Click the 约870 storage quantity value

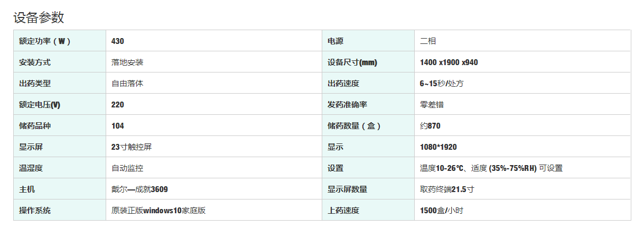tap(430, 126)
